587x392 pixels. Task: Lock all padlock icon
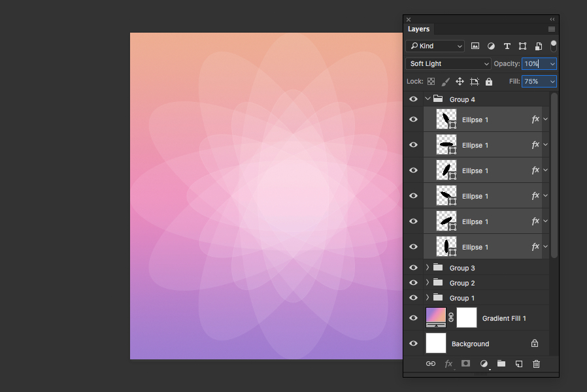coord(489,82)
